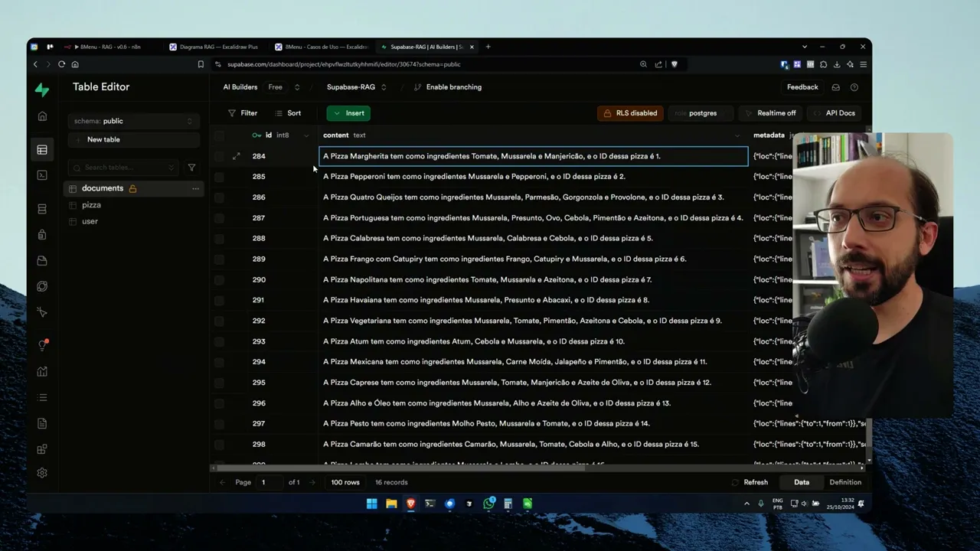
Task: Click the Brave Shields lion icon
Action: click(x=674, y=64)
